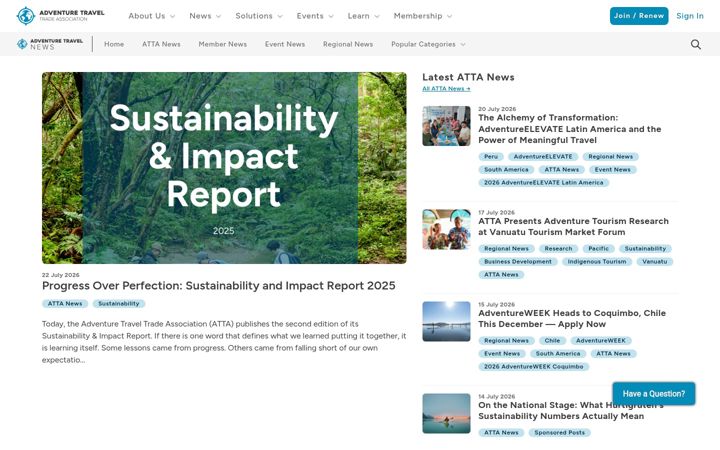The width and height of the screenshot is (720, 450).
Task: Open the Sustainability & Impact Report banner image
Action: 224,168
